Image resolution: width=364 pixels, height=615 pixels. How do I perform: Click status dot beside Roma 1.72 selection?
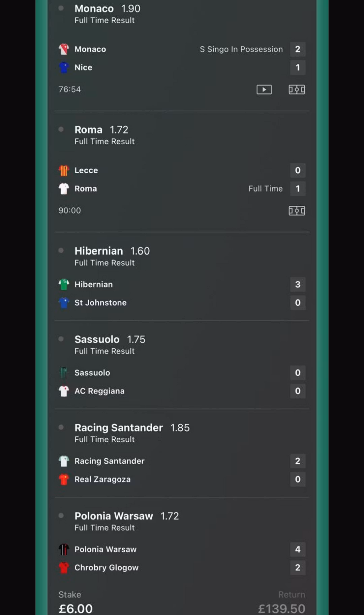[61, 129]
